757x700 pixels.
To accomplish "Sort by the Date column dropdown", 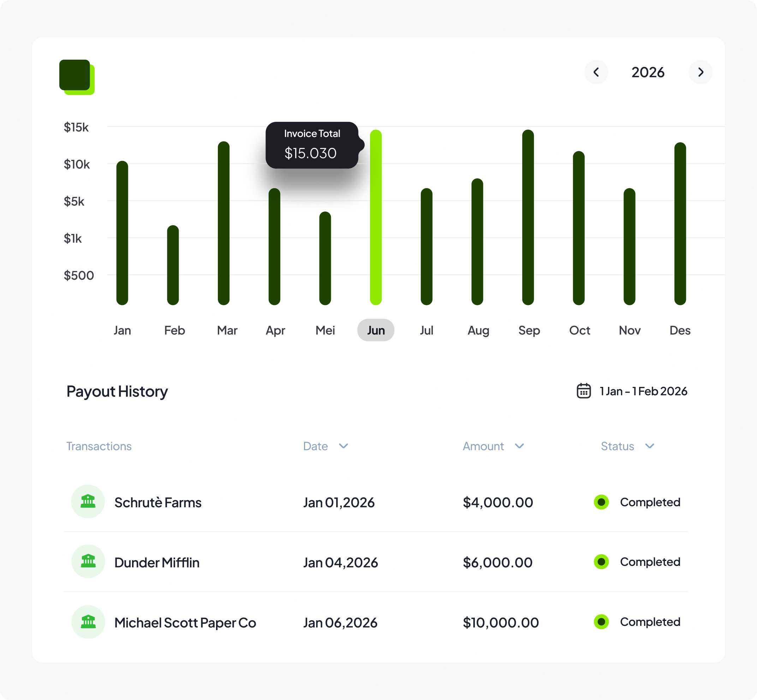I will 343,446.
